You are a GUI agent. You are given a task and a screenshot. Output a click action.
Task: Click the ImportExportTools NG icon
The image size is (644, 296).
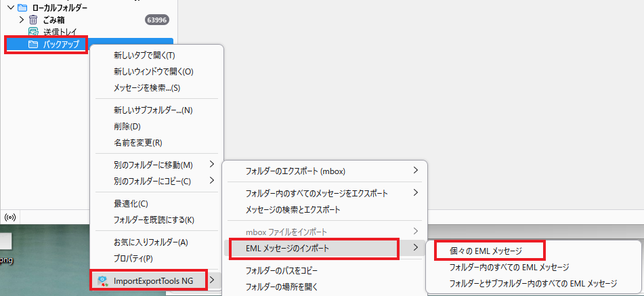(x=103, y=281)
